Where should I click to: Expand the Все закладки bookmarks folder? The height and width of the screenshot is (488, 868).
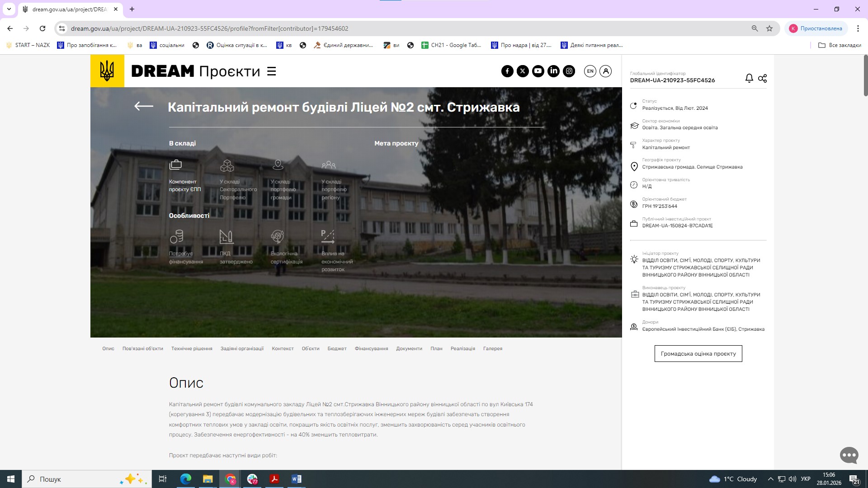tap(840, 45)
